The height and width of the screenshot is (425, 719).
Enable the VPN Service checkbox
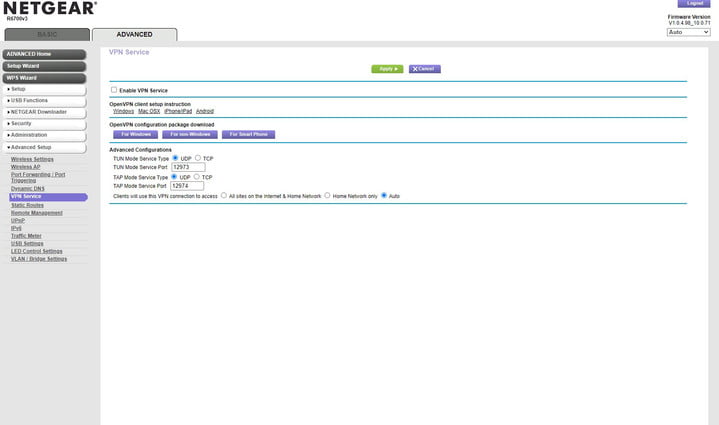[x=114, y=90]
